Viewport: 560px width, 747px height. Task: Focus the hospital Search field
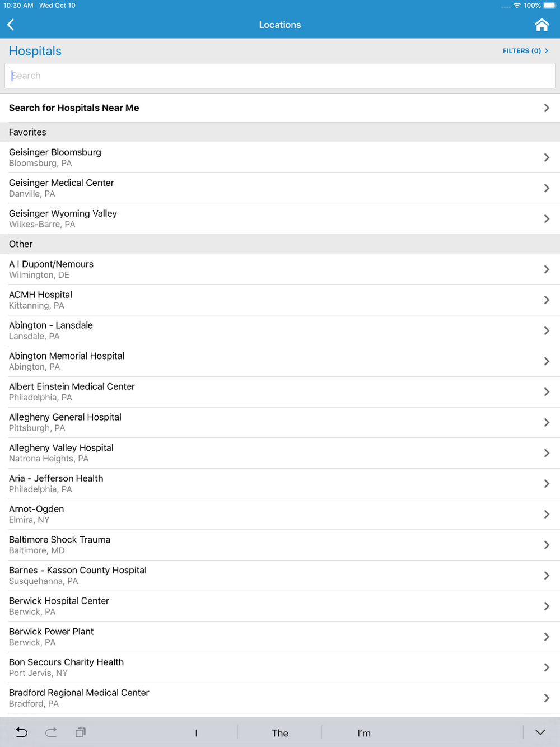point(280,76)
